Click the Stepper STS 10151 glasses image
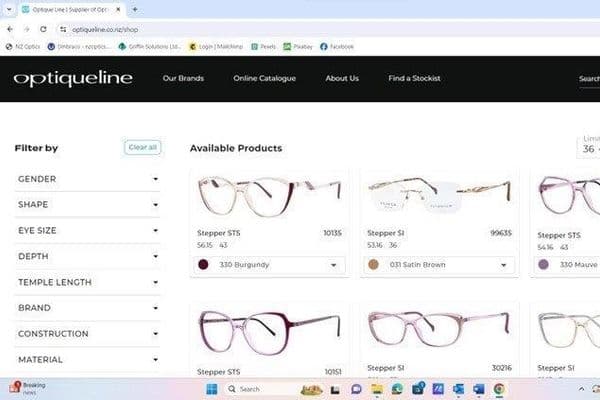 pyautogui.click(x=269, y=332)
